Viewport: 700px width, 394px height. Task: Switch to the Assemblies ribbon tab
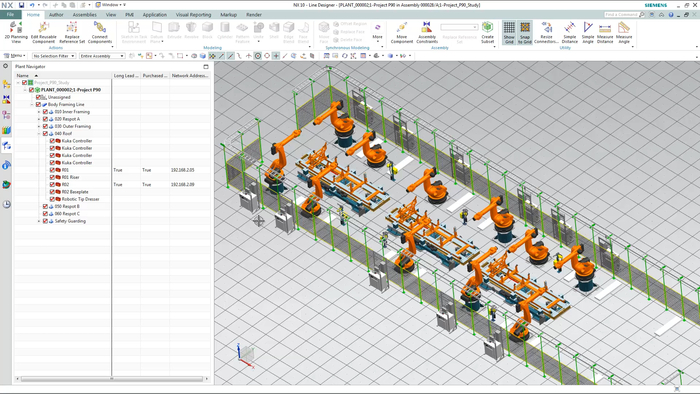click(84, 15)
